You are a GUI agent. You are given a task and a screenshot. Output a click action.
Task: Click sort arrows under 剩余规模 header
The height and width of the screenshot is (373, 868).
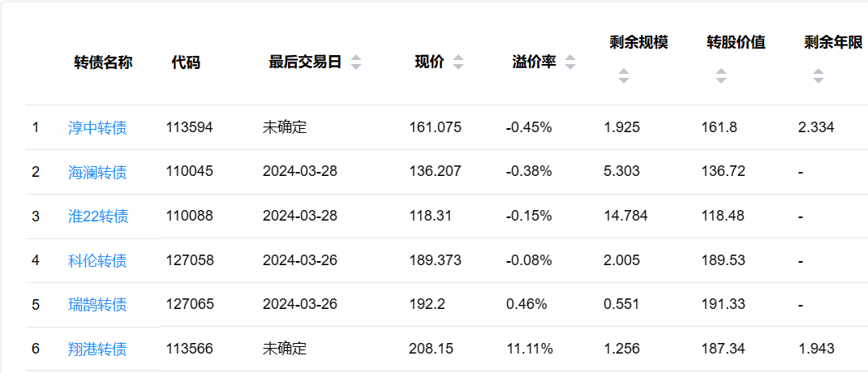[x=623, y=76]
